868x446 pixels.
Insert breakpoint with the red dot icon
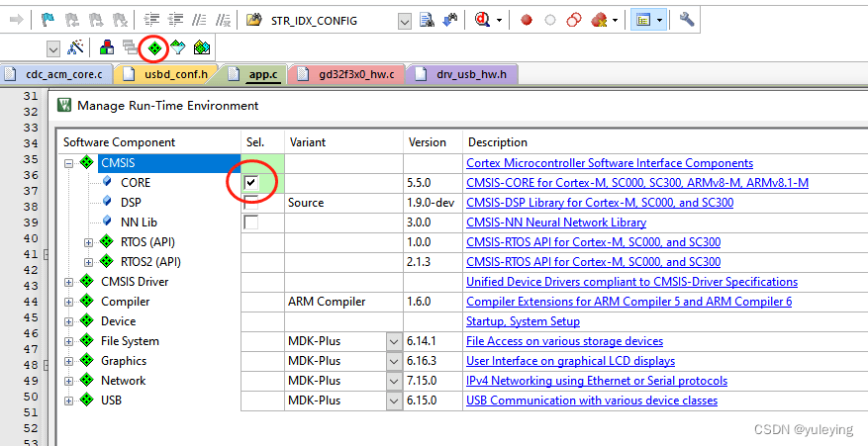tap(527, 21)
